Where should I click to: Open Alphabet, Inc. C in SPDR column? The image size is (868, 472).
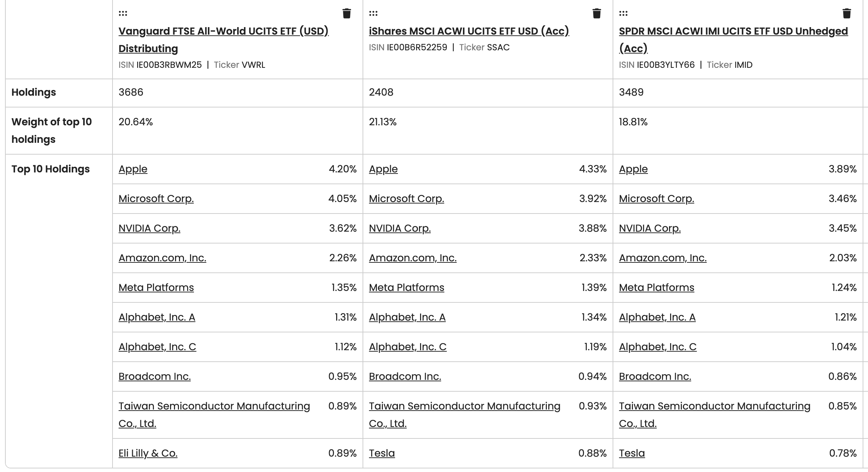pyautogui.click(x=658, y=347)
